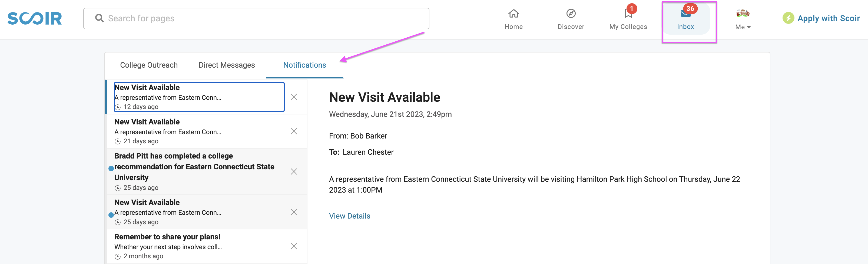Click the clock icon beside 2 months ago
Image resolution: width=868 pixels, height=264 pixels.
117,257
